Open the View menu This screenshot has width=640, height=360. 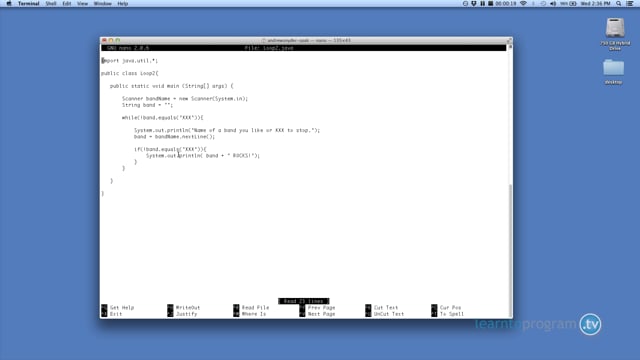[x=82, y=4]
